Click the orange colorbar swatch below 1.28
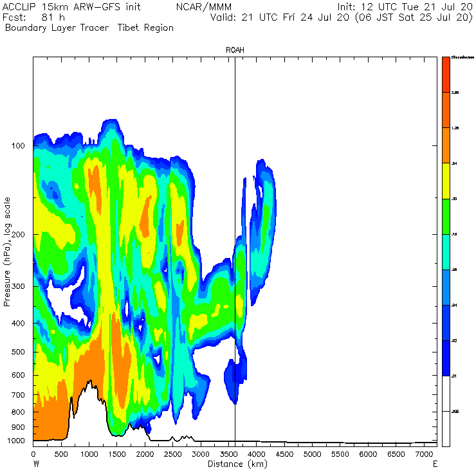The image size is (476, 476). point(446,145)
